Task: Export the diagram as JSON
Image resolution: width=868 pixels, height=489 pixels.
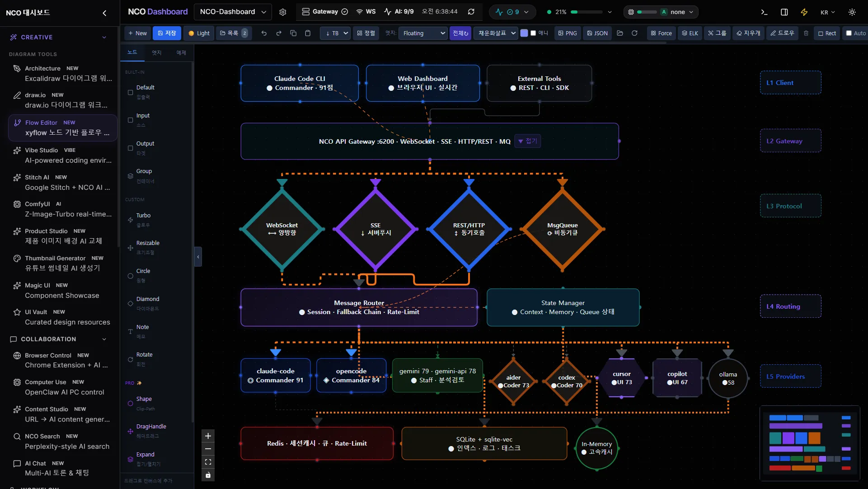Action: coord(597,33)
